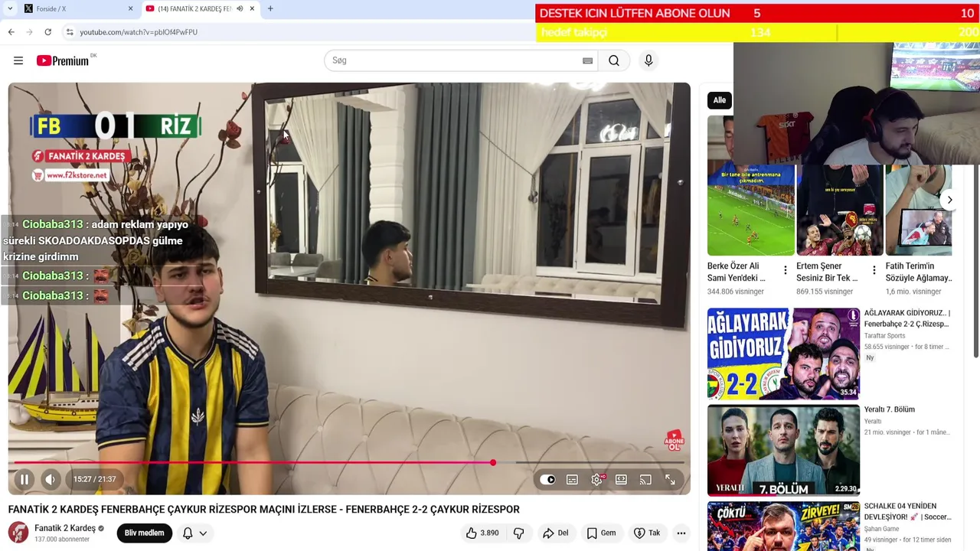The image size is (980, 551).
Task: Pause the video playback
Action: coord(24,479)
